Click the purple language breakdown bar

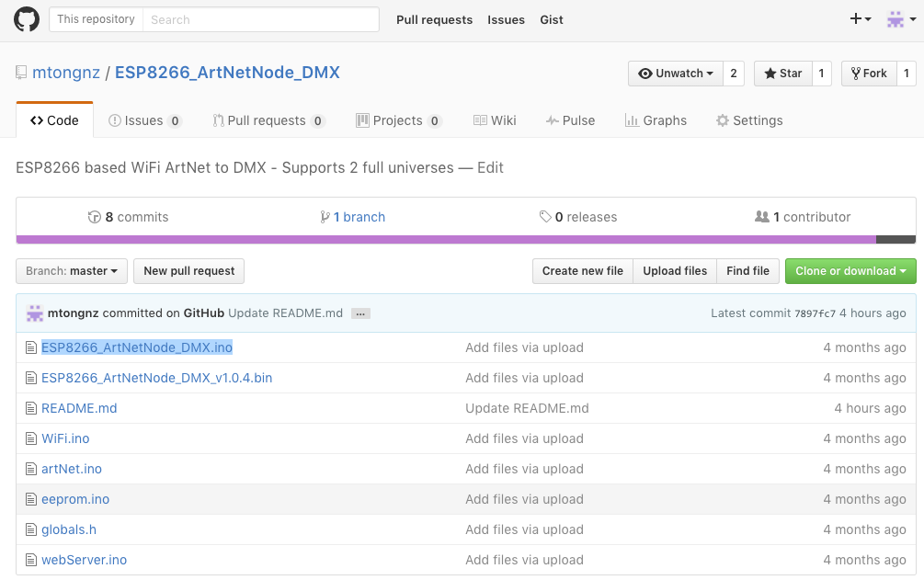[x=446, y=239]
